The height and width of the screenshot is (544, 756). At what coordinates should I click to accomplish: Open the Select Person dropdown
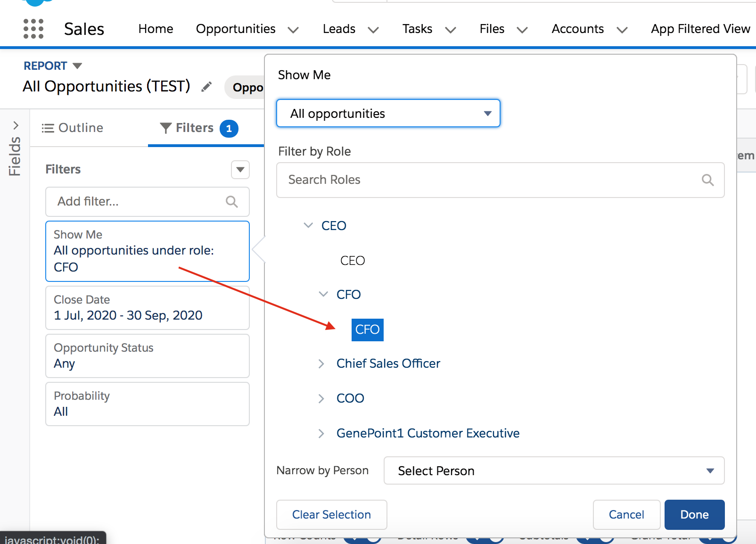(x=554, y=470)
